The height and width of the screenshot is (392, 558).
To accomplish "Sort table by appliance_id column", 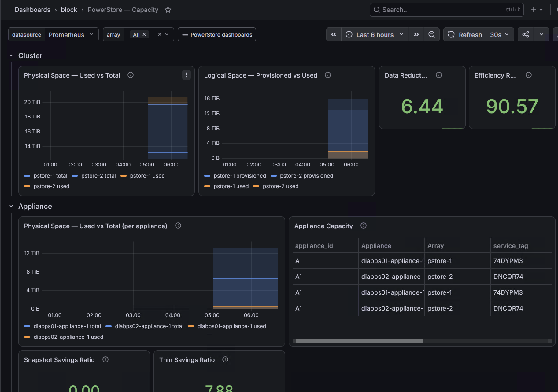I will [x=314, y=246].
